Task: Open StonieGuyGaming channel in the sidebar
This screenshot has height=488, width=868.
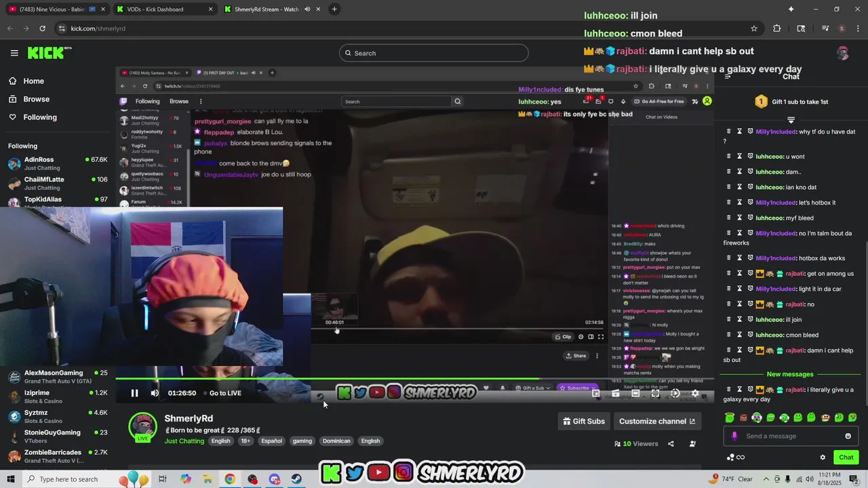Action: (x=58, y=436)
